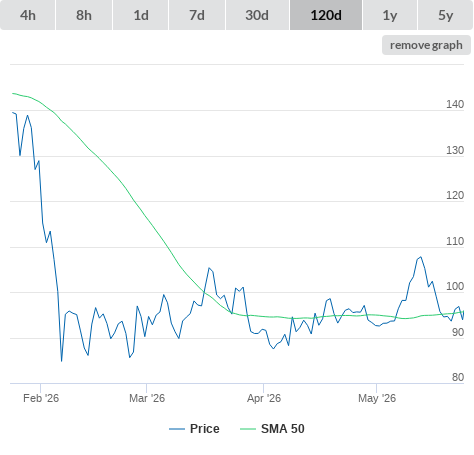Click the remove graph button
Screen dimensions: 474x455
[x=426, y=45]
